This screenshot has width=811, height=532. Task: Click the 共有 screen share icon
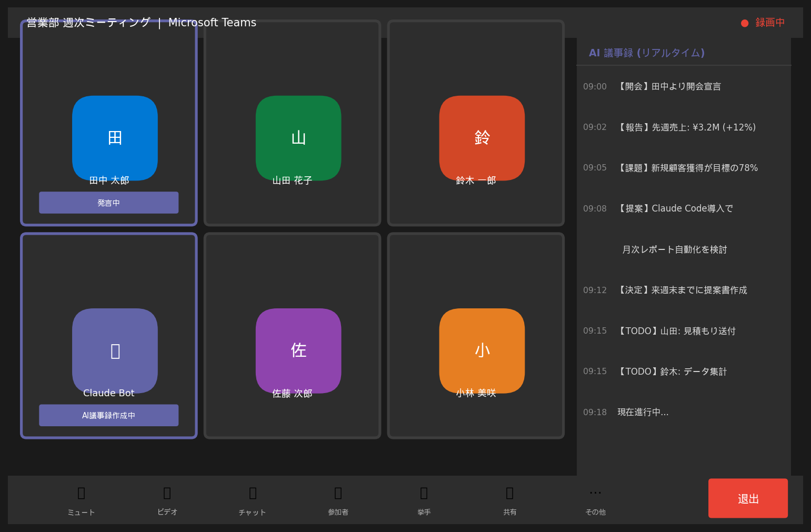tap(509, 493)
